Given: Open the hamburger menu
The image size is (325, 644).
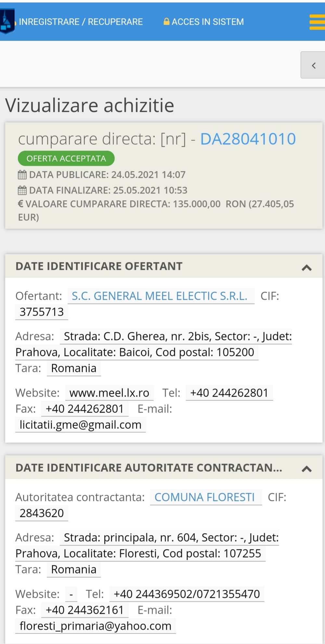Looking at the screenshot, I should 317,22.
